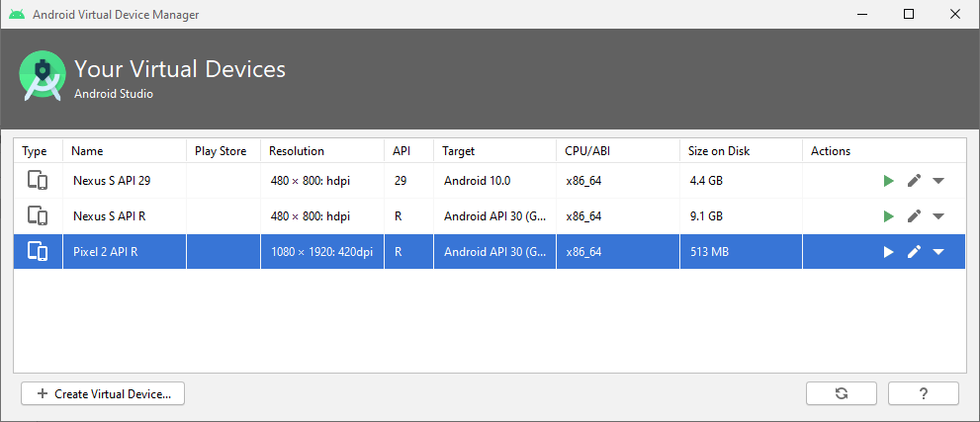
Task: Edit the Pixel 2 API R device
Action: pos(914,252)
